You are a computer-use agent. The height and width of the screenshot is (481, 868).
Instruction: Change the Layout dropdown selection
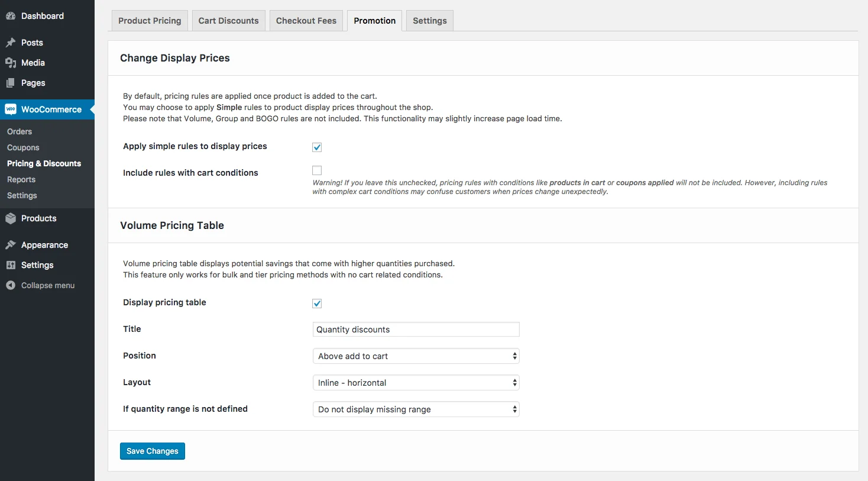click(x=415, y=382)
